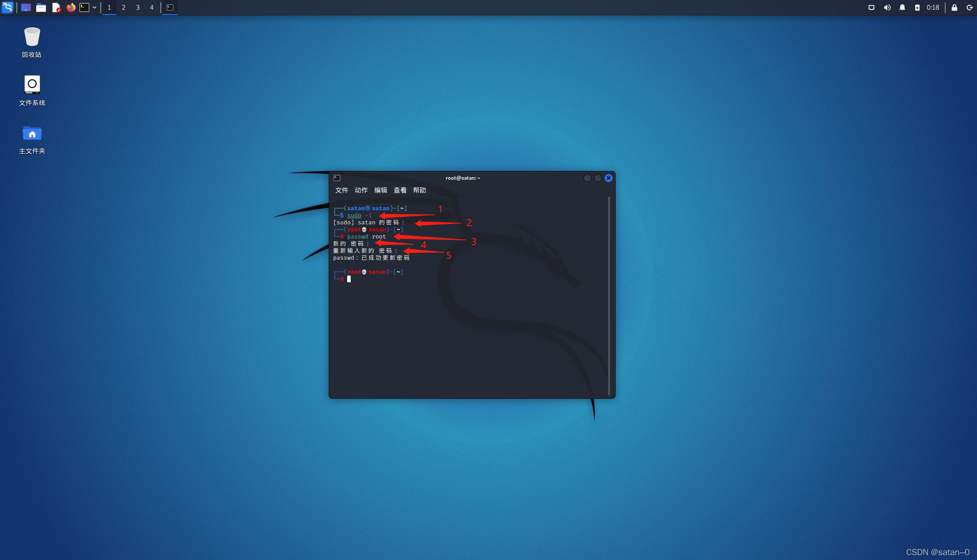The width and height of the screenshot is (977, 560).
Task: Click the root@satan taskbar window button
Action: click(170, 7)
